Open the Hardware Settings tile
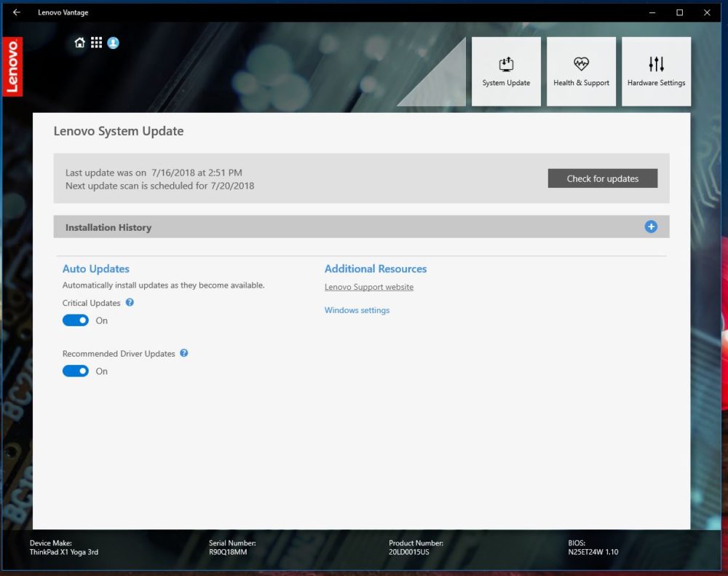728x576 pixels. [x=656, y=71]
